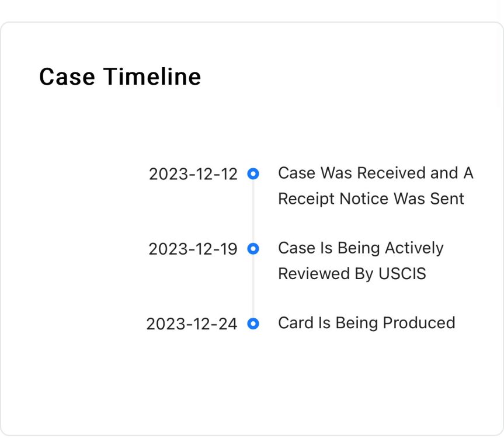Click the 2023-12-19 timeline marker dot
Image resolution: width=504 pixels, height=438 pixels.
pos(253,249)
